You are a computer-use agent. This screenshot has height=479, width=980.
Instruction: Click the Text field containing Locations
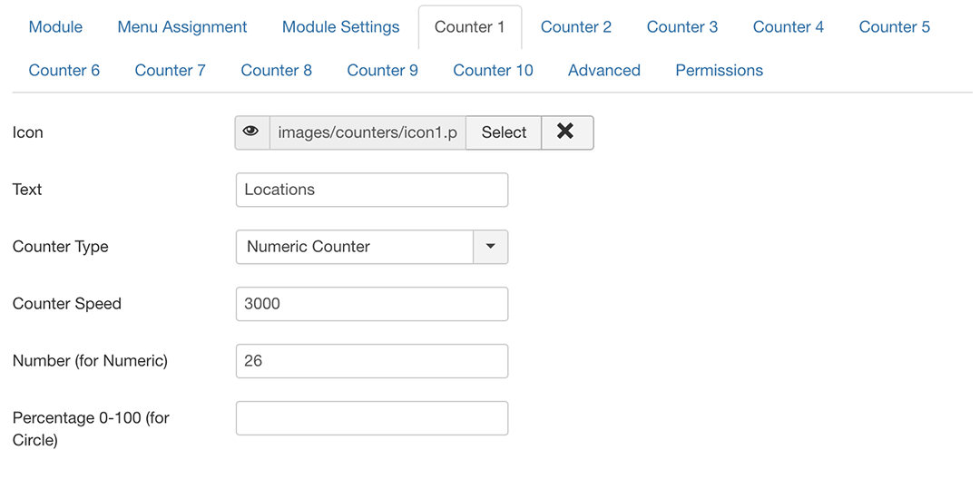click(371, 190)
